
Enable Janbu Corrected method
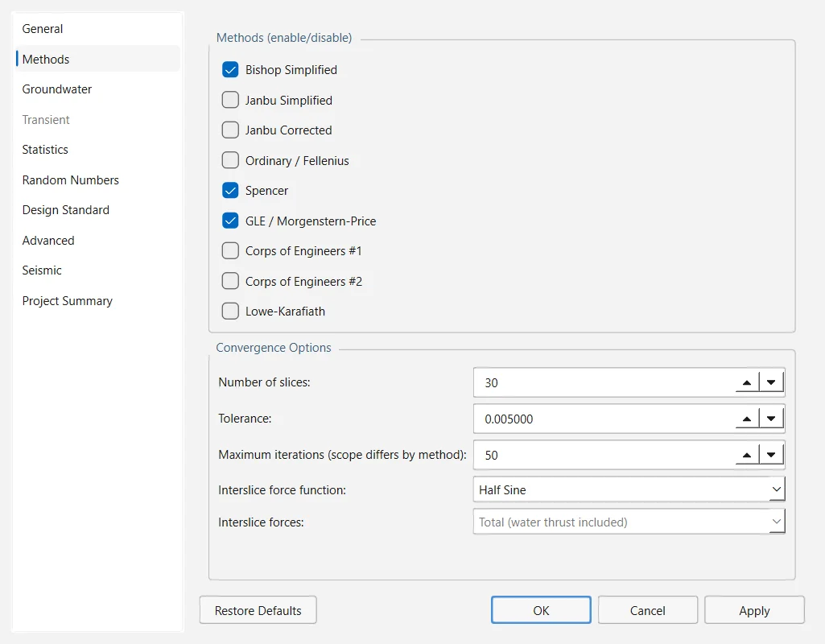pyautogui.click(x=230, y=130)
